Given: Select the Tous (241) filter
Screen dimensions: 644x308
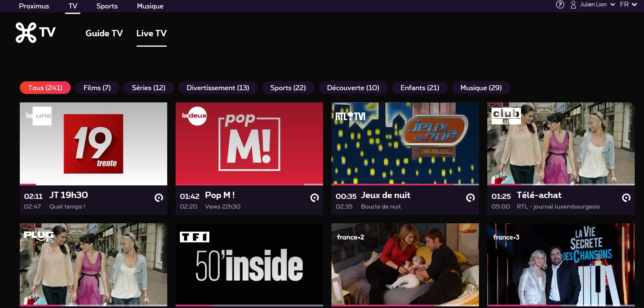Looking at the screenshot, I should [45, 88].
